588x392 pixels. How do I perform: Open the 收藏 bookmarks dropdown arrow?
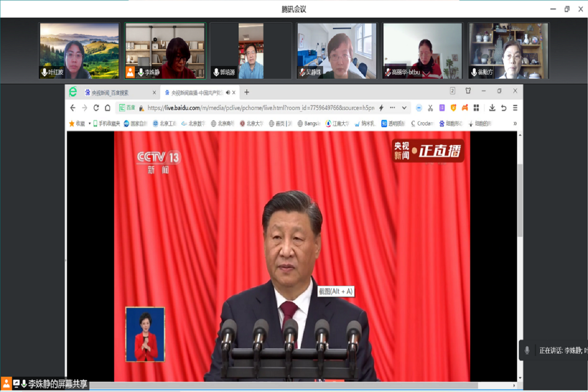click(89, 123)
